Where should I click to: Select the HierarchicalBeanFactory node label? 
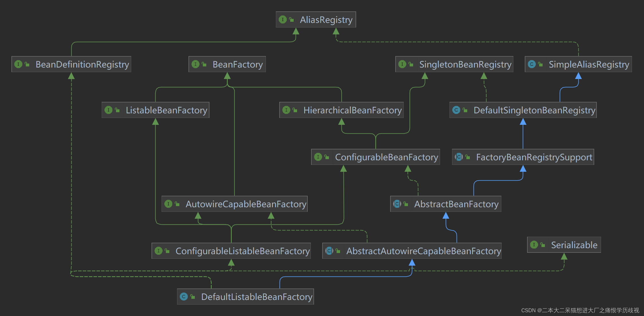[x=353, y=110]
